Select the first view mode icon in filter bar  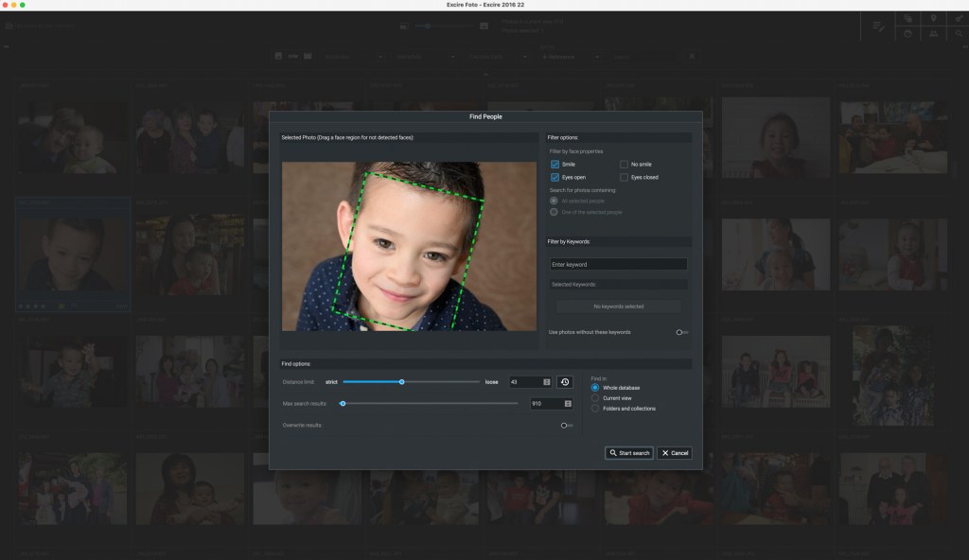click(x=278, y=56)
